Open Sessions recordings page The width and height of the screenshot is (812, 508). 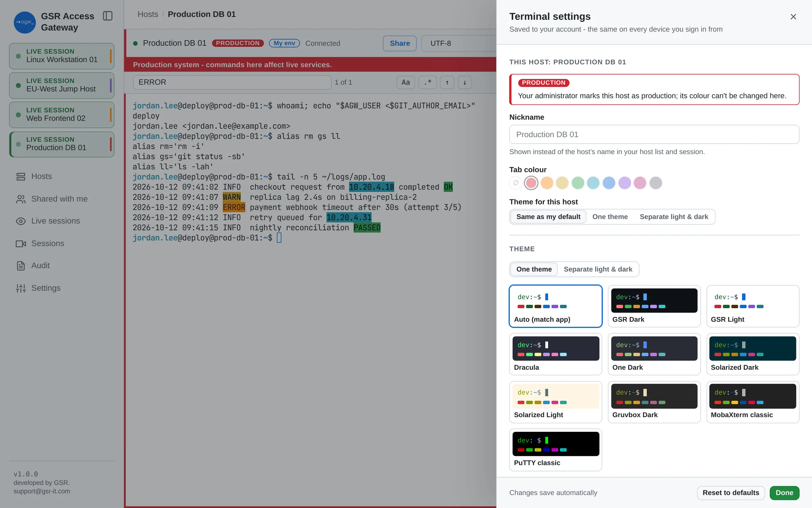(x=62, y=244)
